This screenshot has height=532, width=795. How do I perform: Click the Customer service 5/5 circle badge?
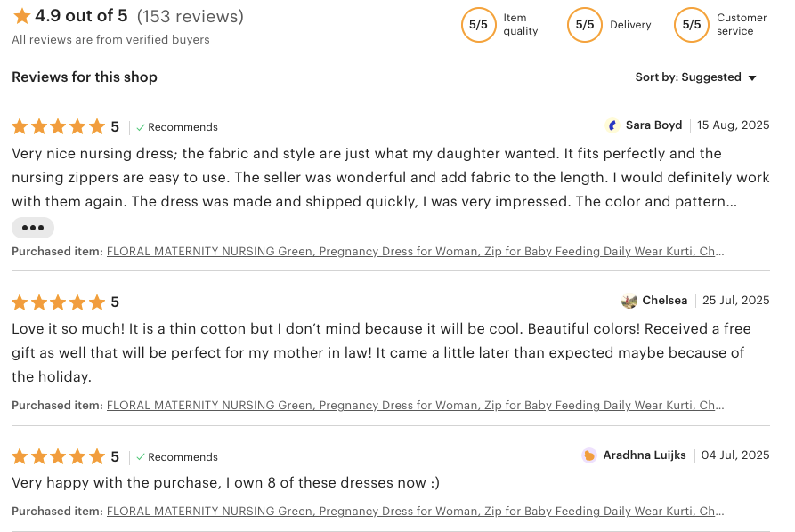coord(691,25)
